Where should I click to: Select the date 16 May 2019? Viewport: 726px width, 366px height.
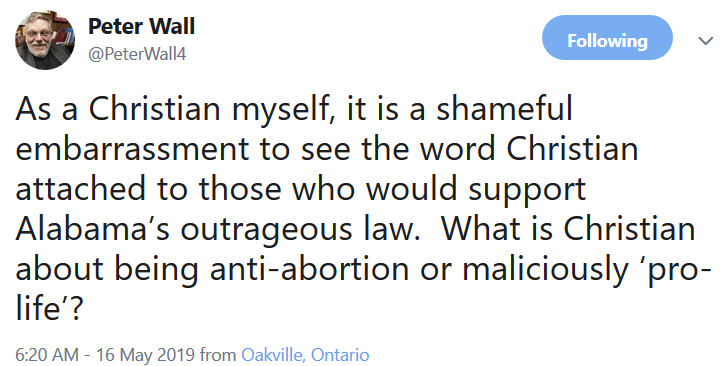coord(145,355)
